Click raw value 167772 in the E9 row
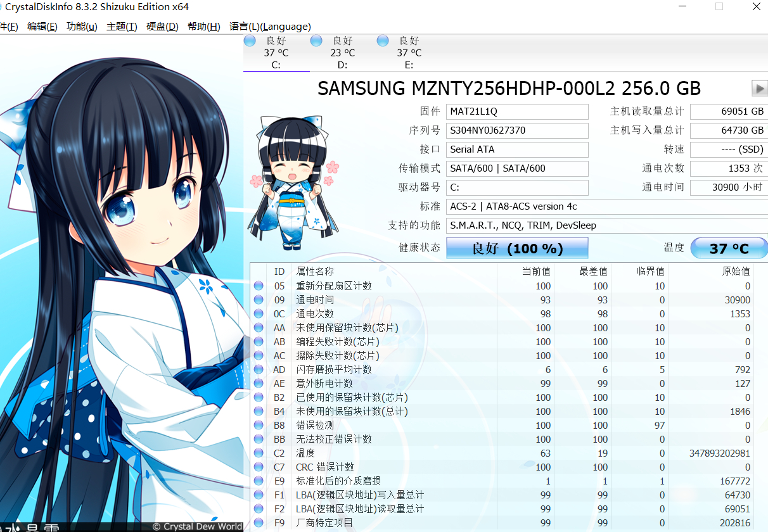 (x=735, y=481)
